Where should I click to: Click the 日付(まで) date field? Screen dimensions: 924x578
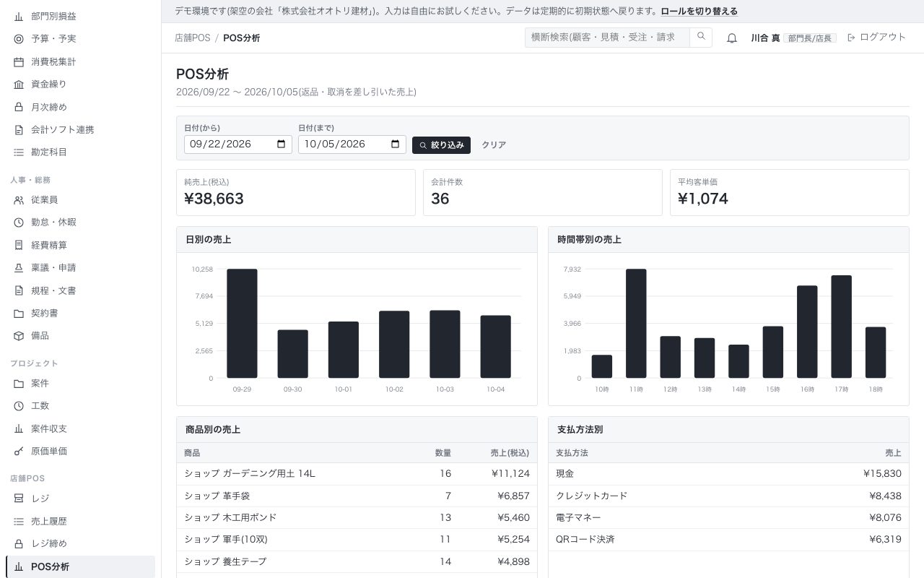click(352, 144)
